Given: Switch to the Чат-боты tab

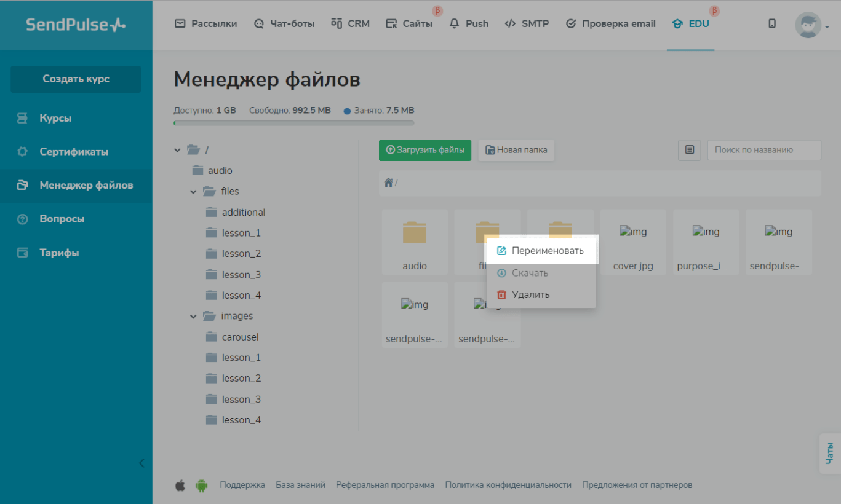Looking at the screenshot, I should (284, 24).
